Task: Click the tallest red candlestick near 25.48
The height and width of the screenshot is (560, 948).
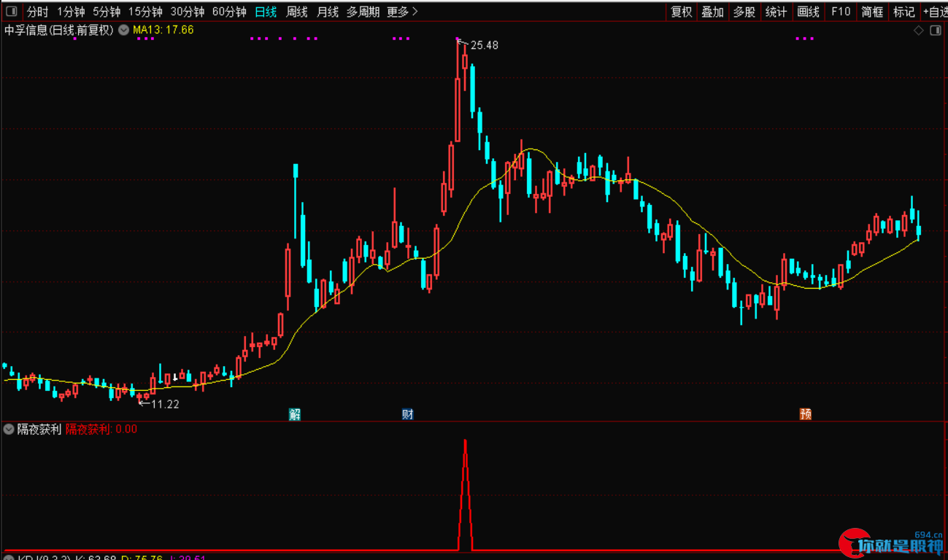Action: pyautogui.click(x=458, y=91)
